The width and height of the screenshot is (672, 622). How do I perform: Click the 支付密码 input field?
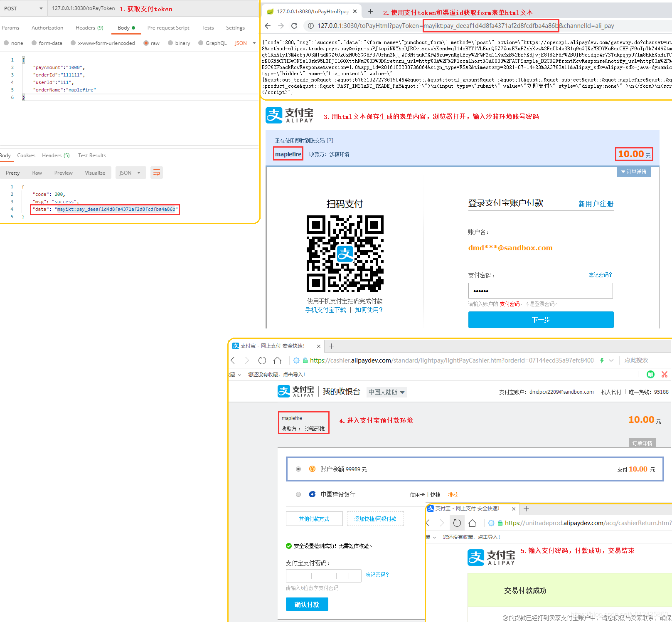click(540, 291)
